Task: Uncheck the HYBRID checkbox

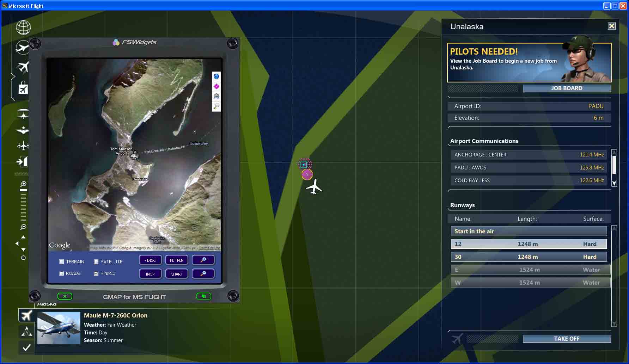Action: (96, 273)
